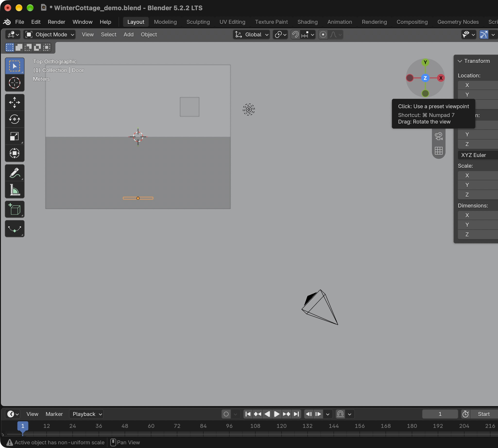Viewport: 498px width, 448px height.
Task: Select the bottom dotted-curve toolbar tool
Action: pos(15,229)
